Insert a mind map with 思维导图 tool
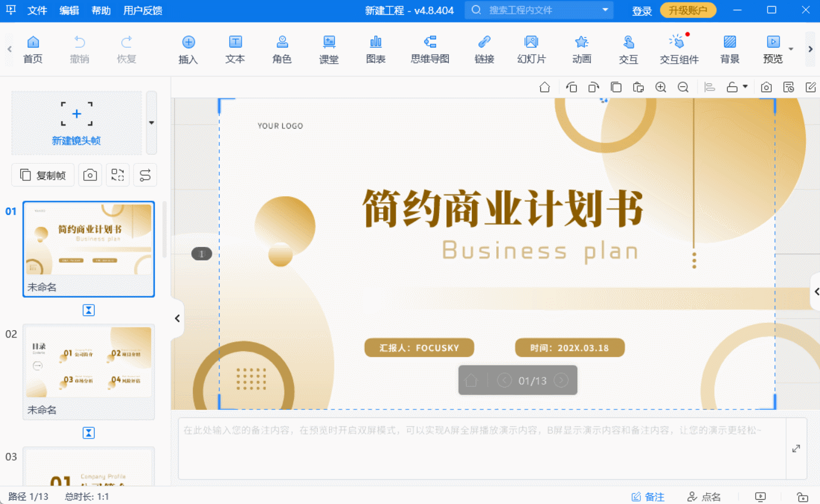Screen dimensions: 820x504 [x=429, y=49]
